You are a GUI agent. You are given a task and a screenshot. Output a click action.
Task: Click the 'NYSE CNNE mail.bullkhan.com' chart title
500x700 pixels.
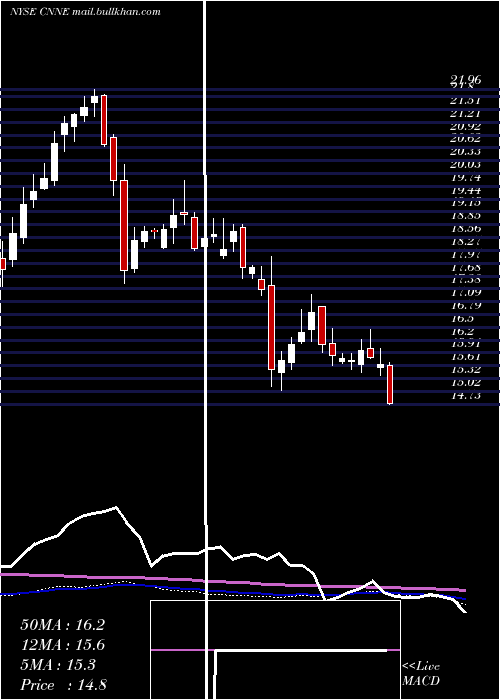pos(85,12)
